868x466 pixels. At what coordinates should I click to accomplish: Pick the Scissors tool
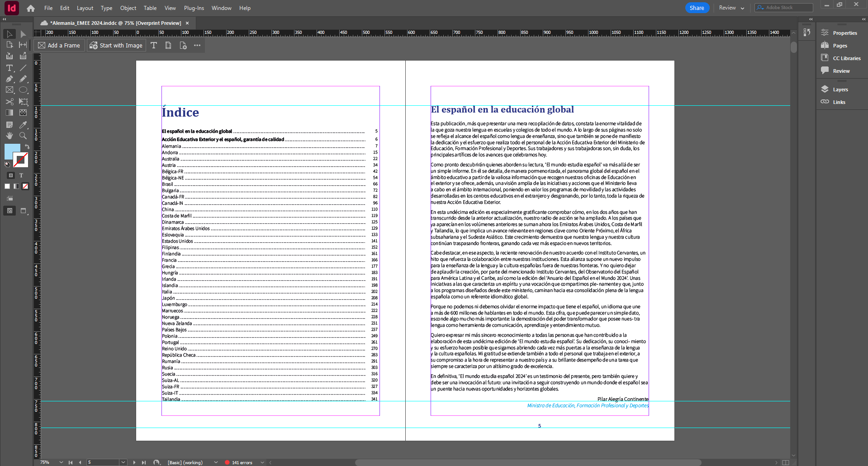pos(9,102)
